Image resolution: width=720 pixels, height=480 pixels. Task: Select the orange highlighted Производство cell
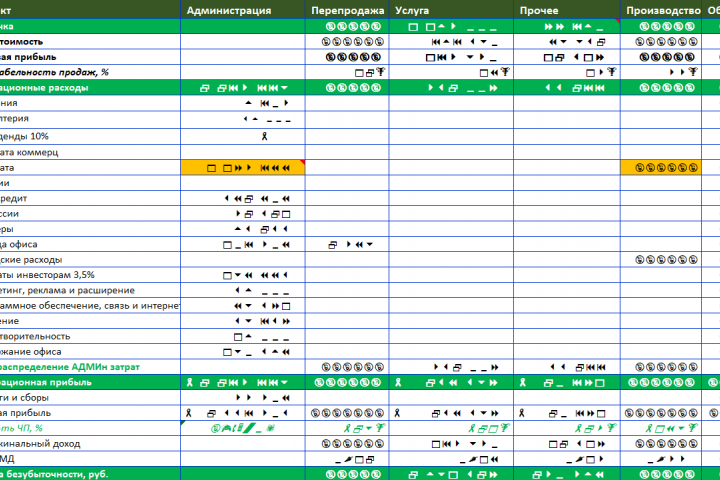click(661, 168)
